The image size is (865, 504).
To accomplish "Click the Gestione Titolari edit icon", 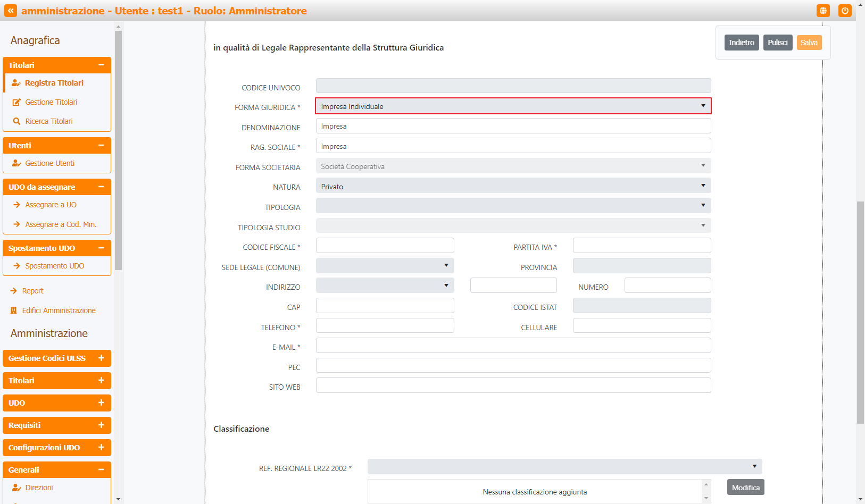I will [x=16, y=102].
